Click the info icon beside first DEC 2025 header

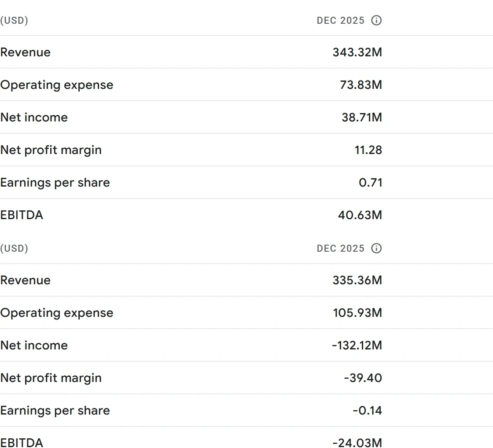pyautogui.click(x=377, y=20)
